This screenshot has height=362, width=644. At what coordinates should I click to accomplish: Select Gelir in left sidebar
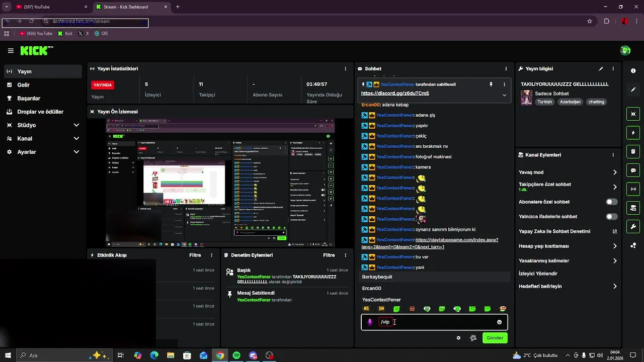pos(43,85)
